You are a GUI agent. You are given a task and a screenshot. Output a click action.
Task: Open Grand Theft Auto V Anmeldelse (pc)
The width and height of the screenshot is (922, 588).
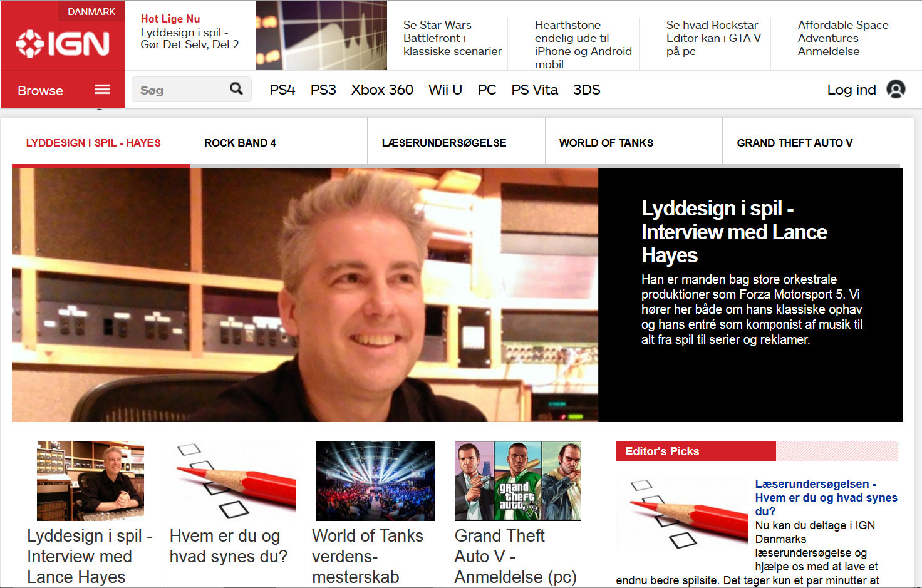click(515, 557)
